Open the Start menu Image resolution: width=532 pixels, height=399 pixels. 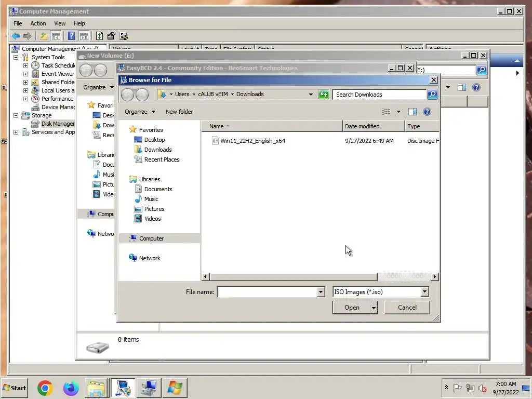[14, 388]
